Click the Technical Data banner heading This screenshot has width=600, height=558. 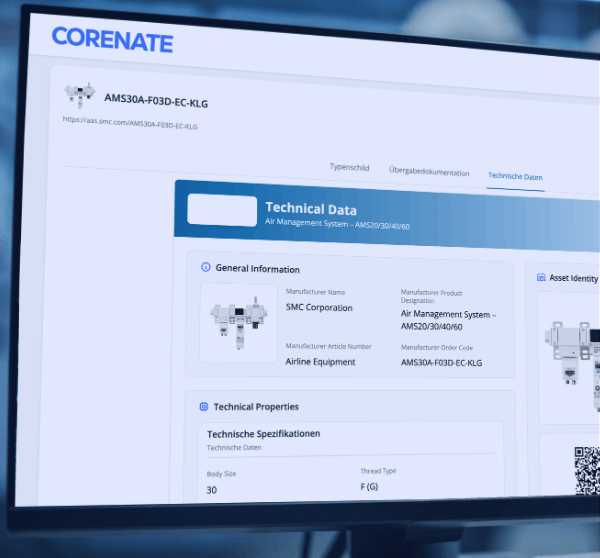311,209
